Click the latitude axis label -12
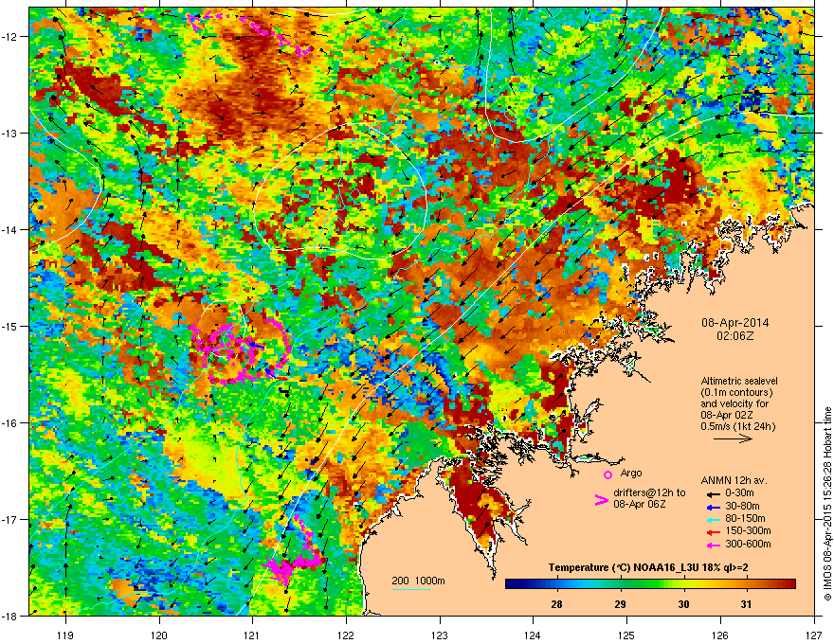This screenshot has width=834, height=644. [10, 37]
